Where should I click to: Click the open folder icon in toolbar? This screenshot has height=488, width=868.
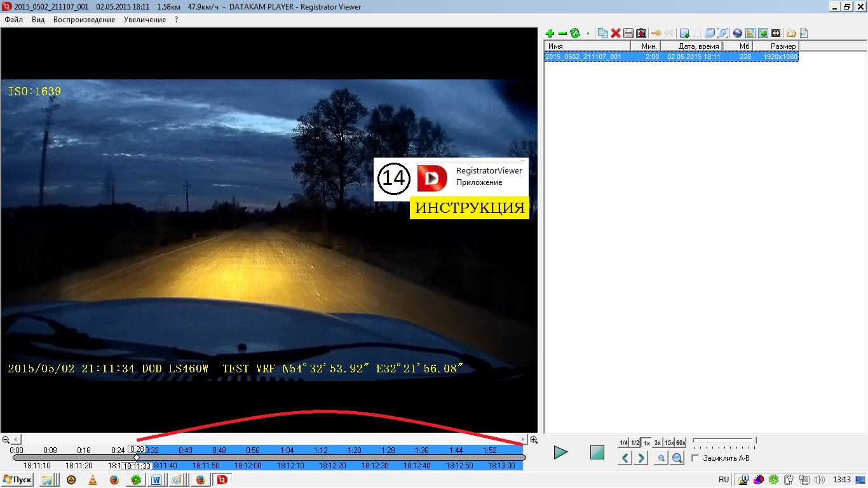791,33
